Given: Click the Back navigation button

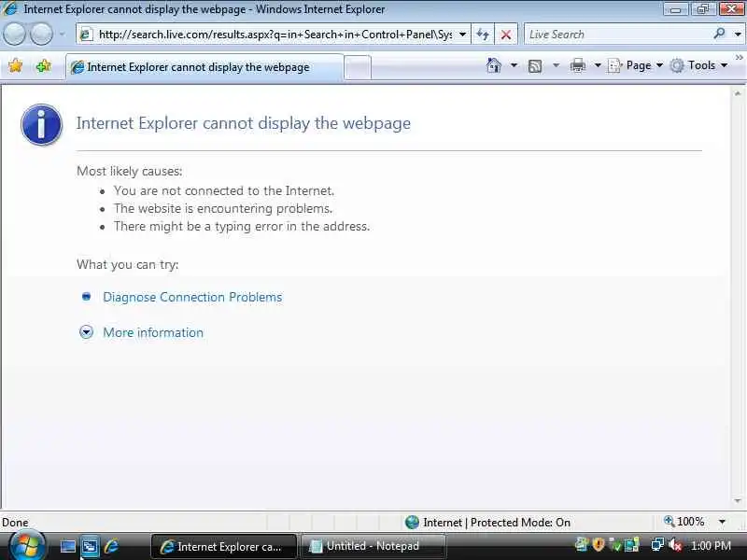Looking at the screenshot, I should click(x=14, y=35).
